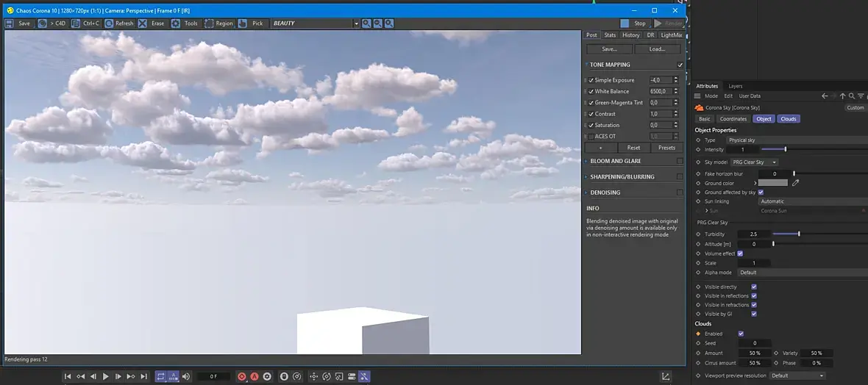Stop the interactive render

tap(634, 24)
